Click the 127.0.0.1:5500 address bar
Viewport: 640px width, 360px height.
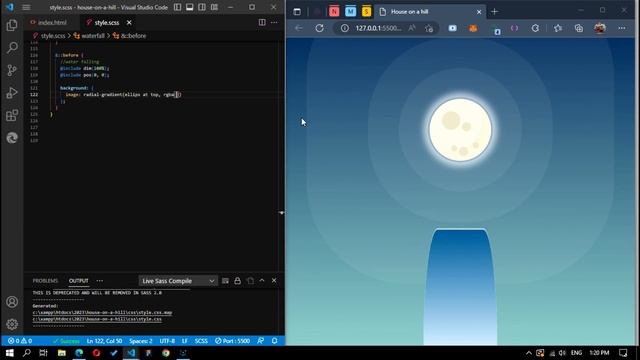(x=378, y=28)
